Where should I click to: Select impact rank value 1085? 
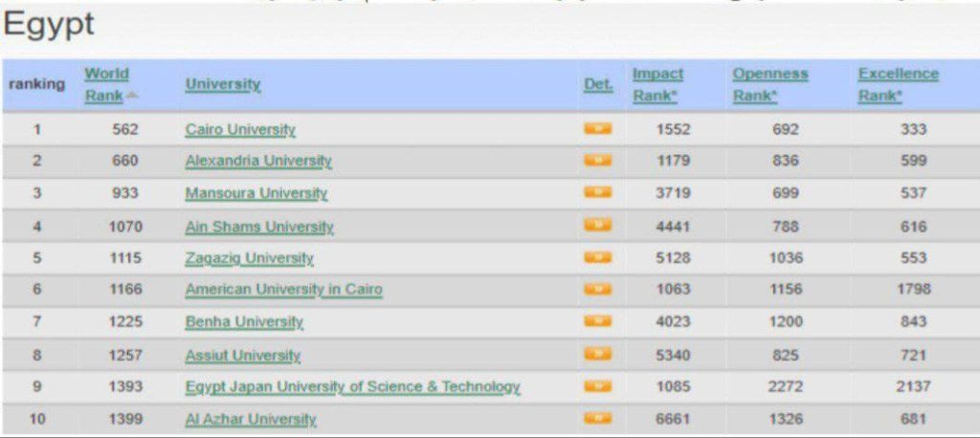(673, 386)
